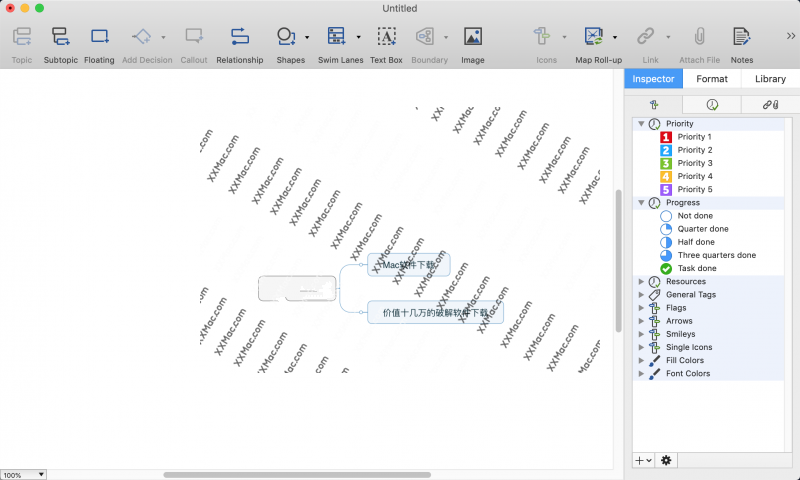Select the Relationship tool
The height and width of the screenshot is (480, 800).
[x=240, y=37]
